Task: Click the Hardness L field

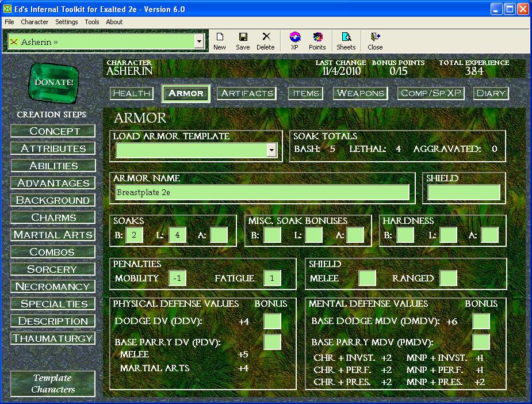Action: (448, 235)
